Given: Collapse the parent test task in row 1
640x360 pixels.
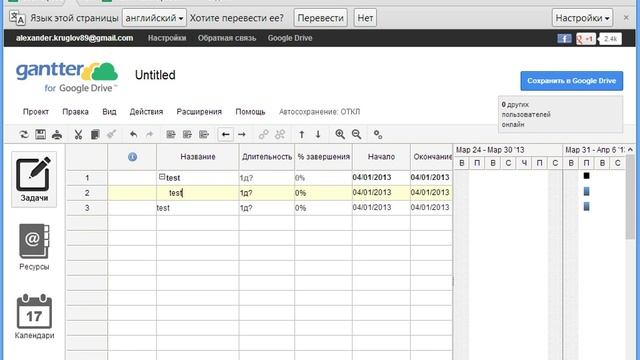Looking at the screenshot, I should point(162,177).
